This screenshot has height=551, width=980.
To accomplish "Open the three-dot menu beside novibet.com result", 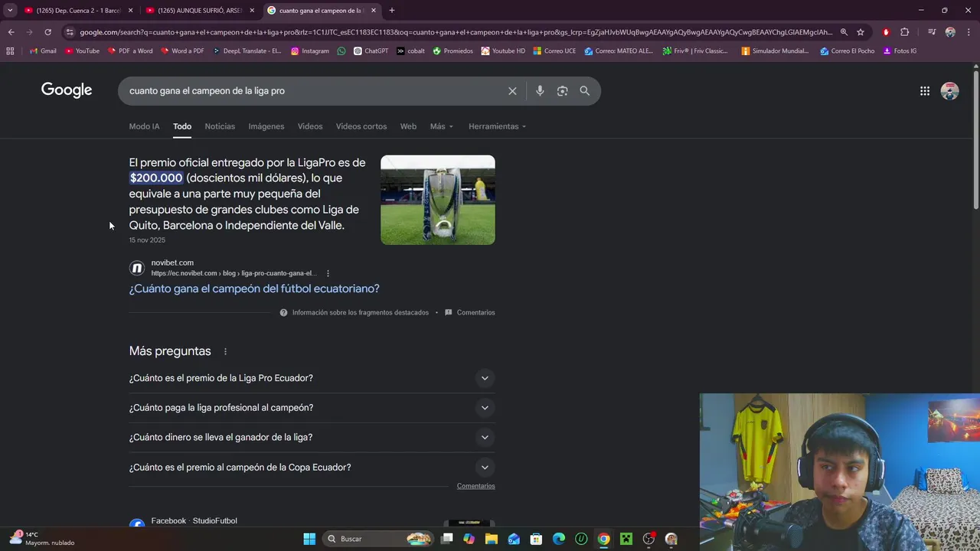I will pos(328,273).
